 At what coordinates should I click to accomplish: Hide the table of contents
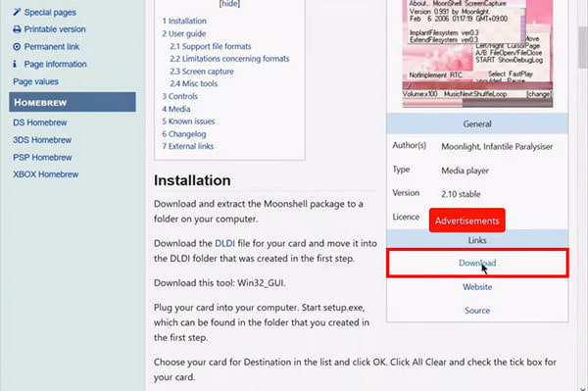tap(229, 4)
